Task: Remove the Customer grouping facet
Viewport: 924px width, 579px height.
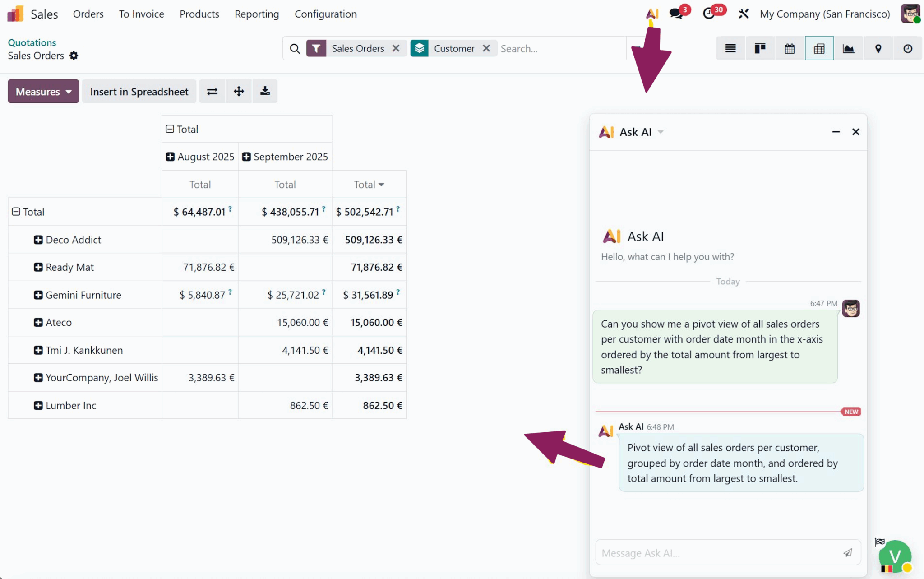Action: [x=486, y=48]
